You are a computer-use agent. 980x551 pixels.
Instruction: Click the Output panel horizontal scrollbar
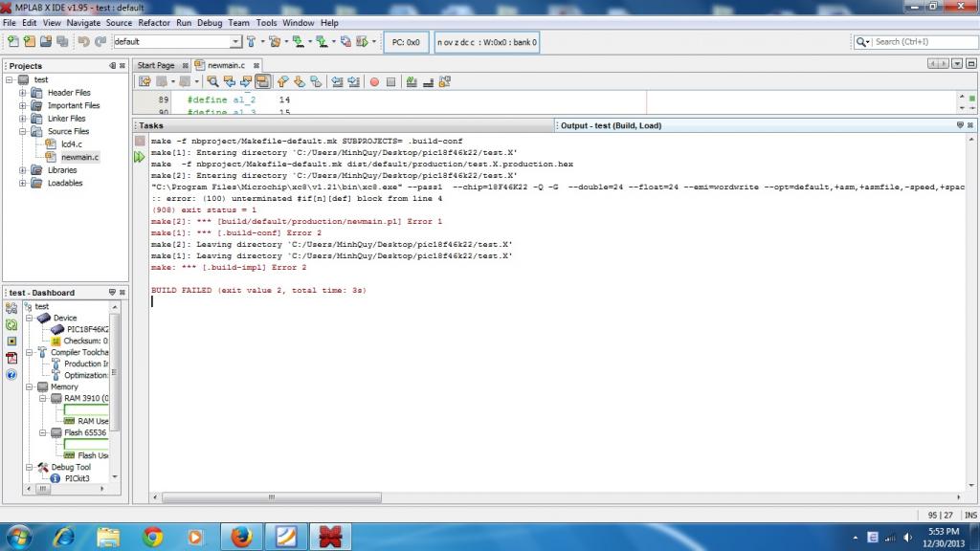point(272,497)
